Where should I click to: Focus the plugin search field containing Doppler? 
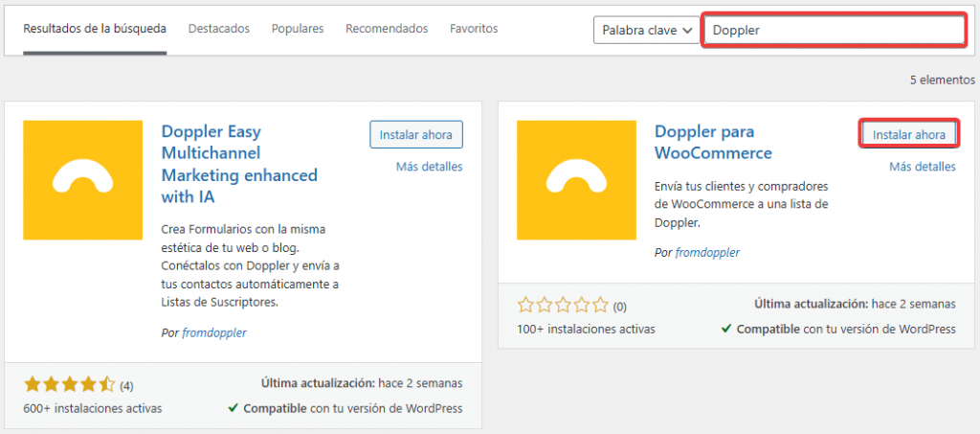point(835,30)
